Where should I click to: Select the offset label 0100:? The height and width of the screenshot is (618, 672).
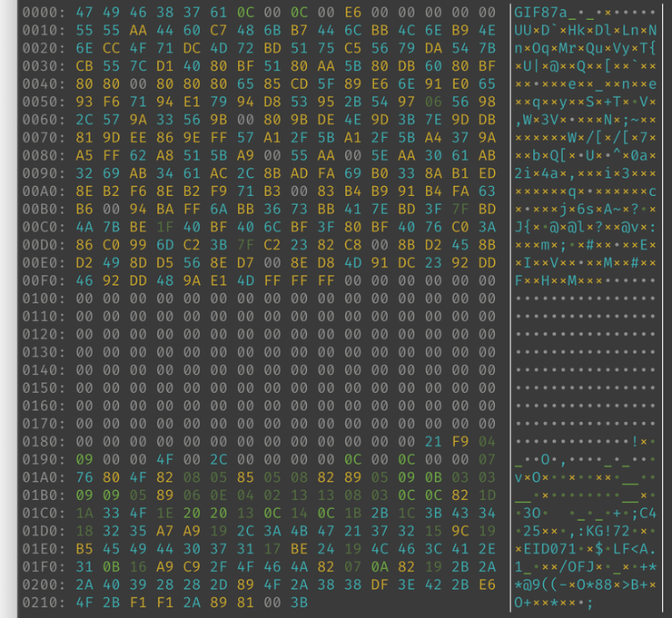[x=44, y=299]
